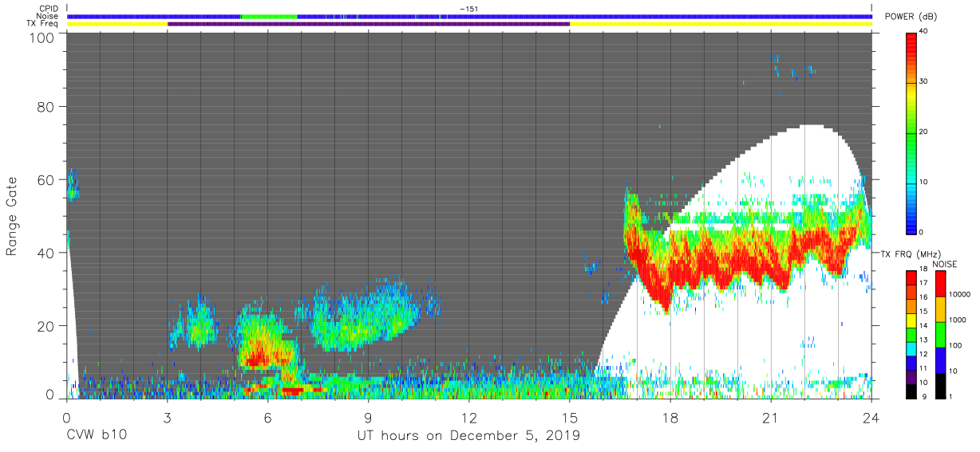
Task: Click the NOISE legend title
Action: [946, 263]
